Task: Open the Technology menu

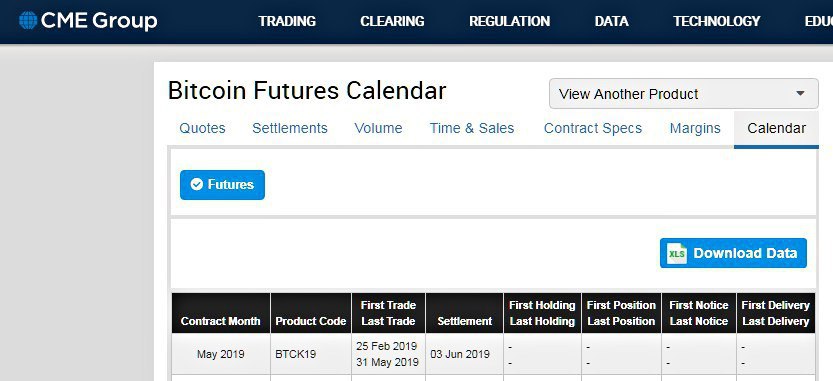Action: click(x=717, y=21)
